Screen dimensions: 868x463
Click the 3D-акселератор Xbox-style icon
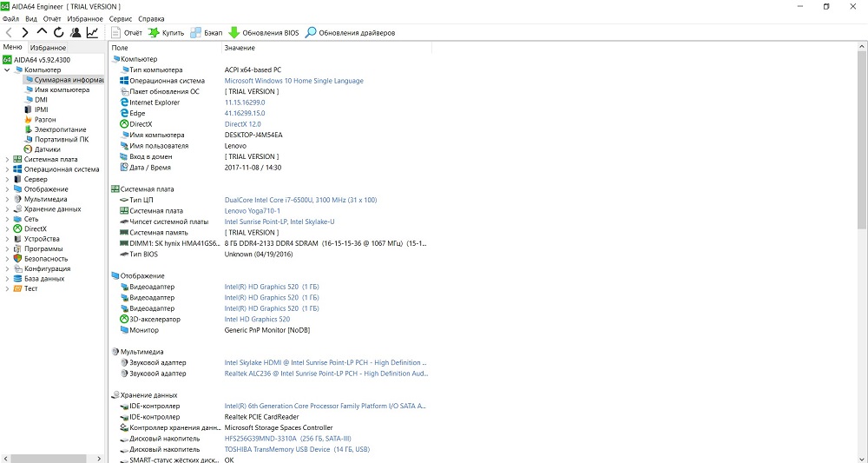(x=124, y=319)
